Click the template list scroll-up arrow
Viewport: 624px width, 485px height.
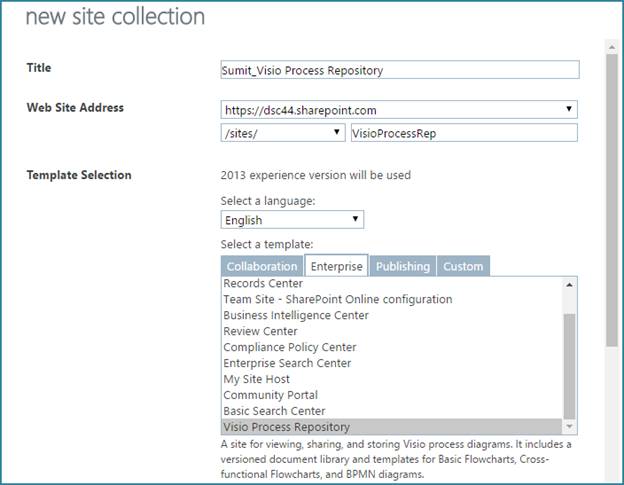(570, 285)
